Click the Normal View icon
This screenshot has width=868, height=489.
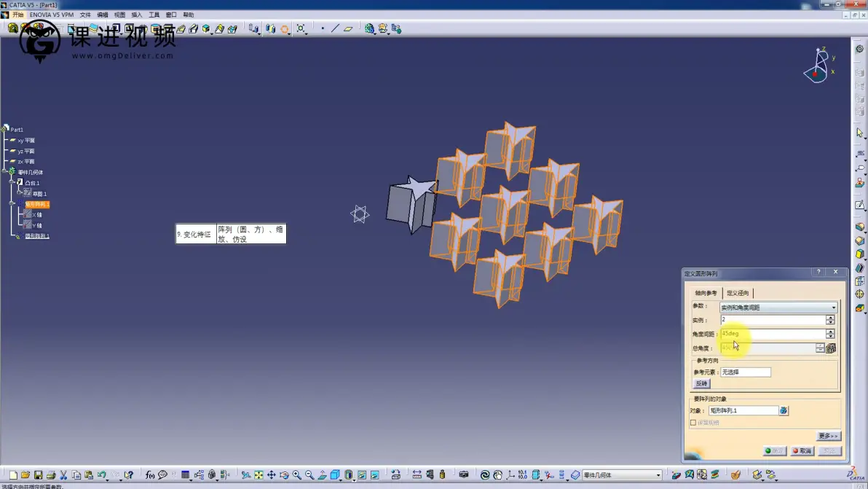click(322, 475)
